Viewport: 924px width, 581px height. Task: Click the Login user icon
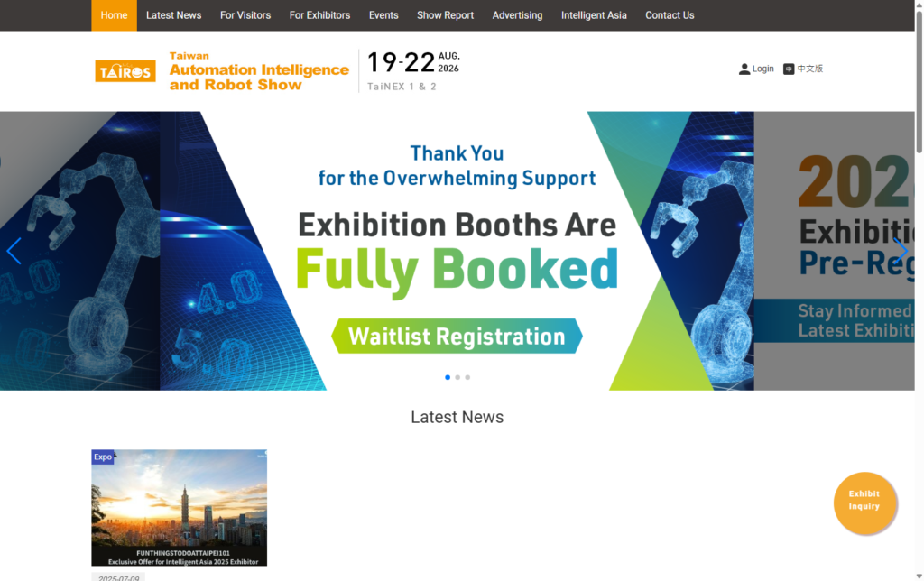pos(744,69)
